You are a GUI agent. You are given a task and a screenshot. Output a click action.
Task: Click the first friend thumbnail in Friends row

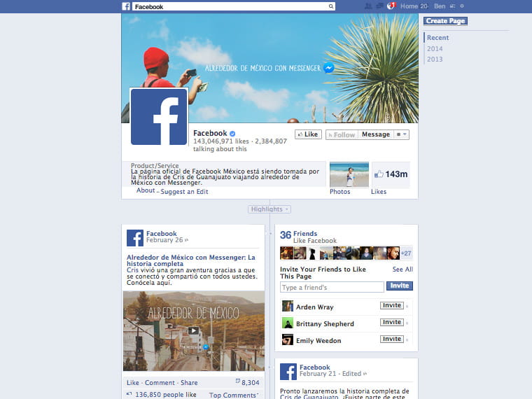point(286,253)
